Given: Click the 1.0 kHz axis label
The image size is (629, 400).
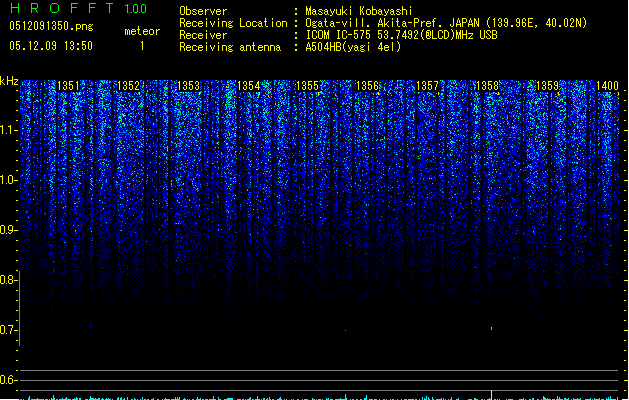Looking at the screenshot, I should [x=8, y=180].
